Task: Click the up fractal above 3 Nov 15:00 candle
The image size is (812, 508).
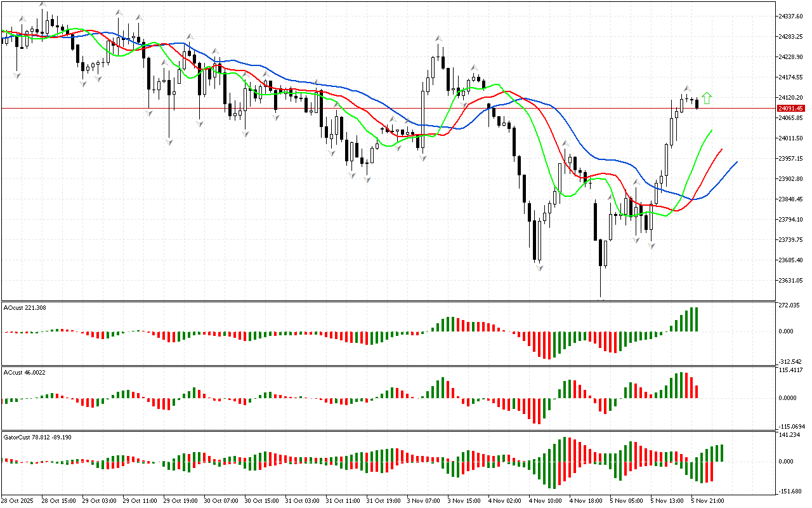Action: [x=473, y=66]
